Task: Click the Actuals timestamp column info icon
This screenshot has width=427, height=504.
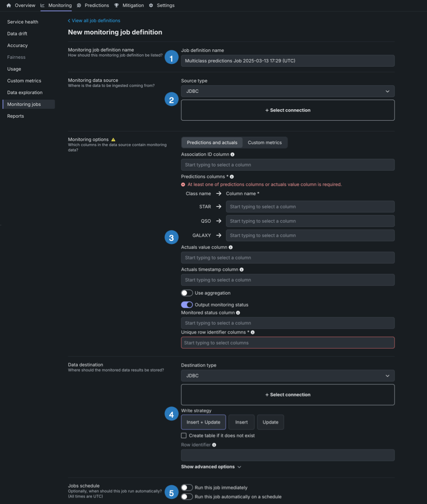Action: pyautogui.click(x=241, y=270)
